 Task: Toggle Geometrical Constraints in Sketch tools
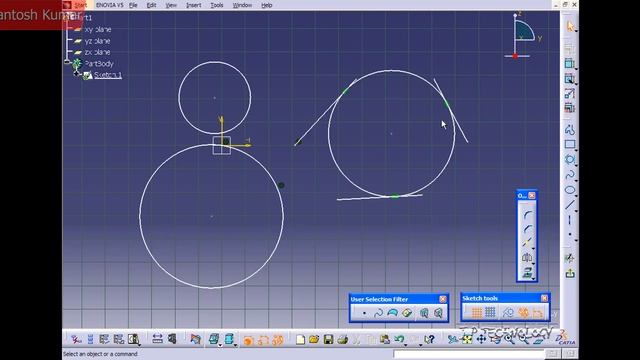pos(523,313)
